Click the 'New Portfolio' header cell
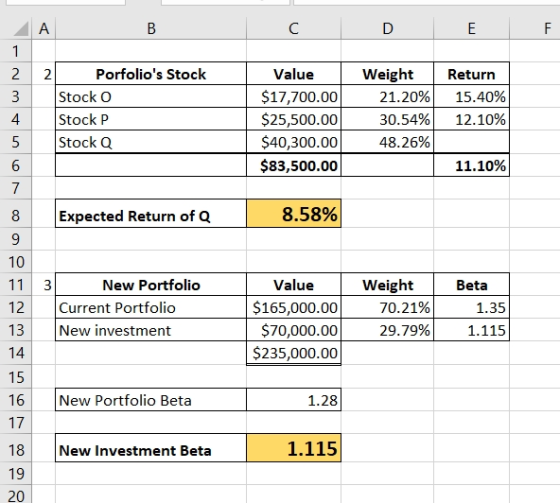The width and height of the screenshot is (560, 503). [151, 285]
